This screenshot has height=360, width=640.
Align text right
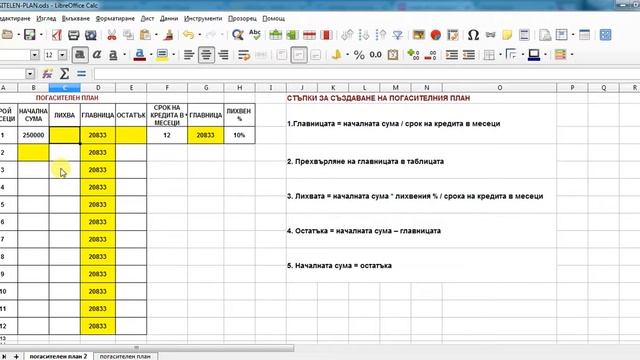223,55
